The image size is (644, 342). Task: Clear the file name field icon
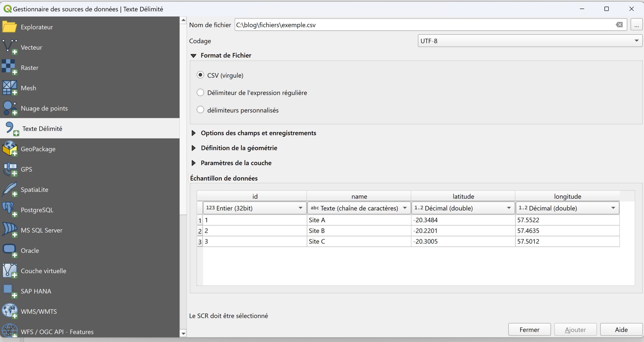click(x=619, y=25)
